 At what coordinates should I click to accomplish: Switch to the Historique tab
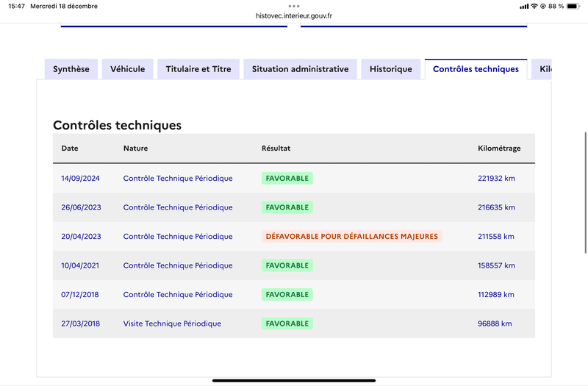(x=391, y=69)
